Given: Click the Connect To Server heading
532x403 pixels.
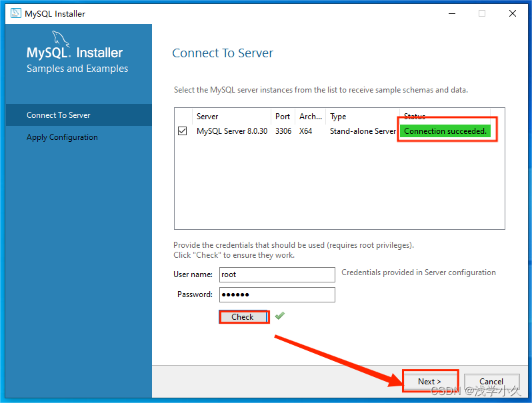Looking at the screenshot, I should (x=223, y=53).
